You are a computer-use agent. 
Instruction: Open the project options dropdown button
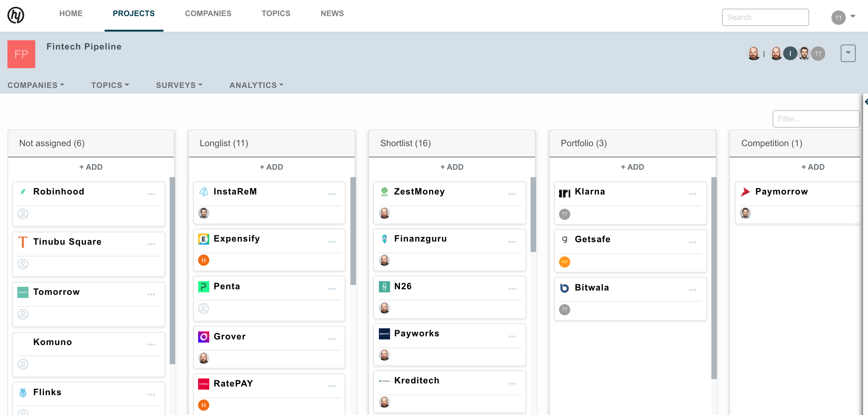coord(848,53)
